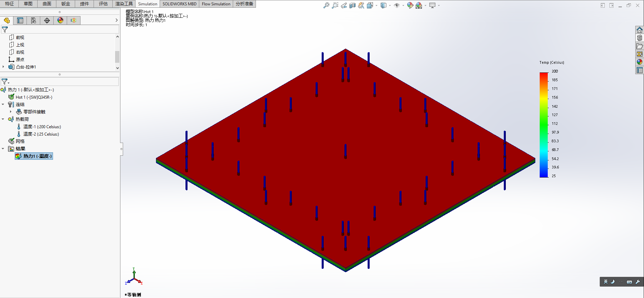Image resolution: width=644 pixels, height=298 pixels.
Task: Collapse the 连结 folder
Action: tap(3, 104)
